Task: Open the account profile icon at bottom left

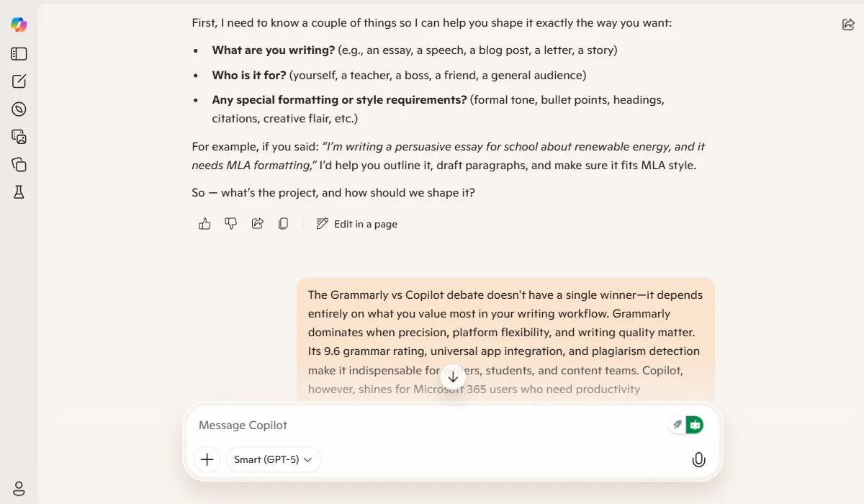Action: coord(18,487)
